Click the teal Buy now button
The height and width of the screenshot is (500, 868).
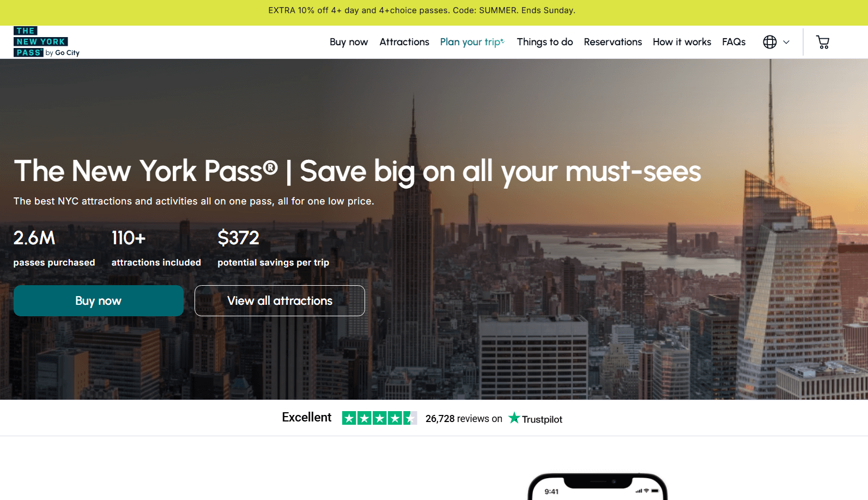(99, 300)
